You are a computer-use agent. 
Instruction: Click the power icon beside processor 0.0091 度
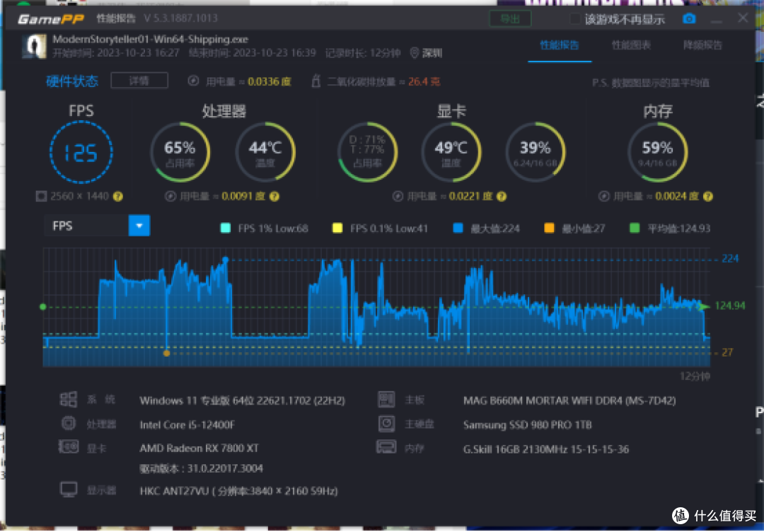click(x=170, y=197)
